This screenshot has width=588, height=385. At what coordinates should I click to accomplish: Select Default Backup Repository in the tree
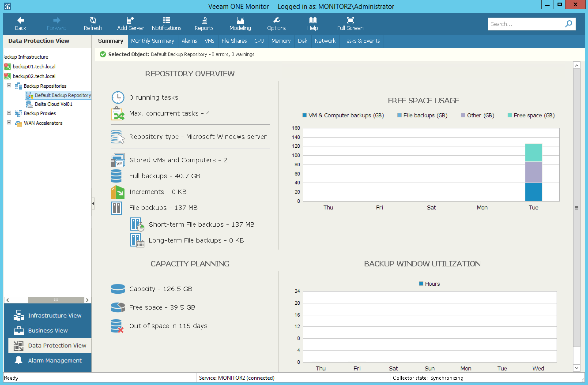(63, 95)
